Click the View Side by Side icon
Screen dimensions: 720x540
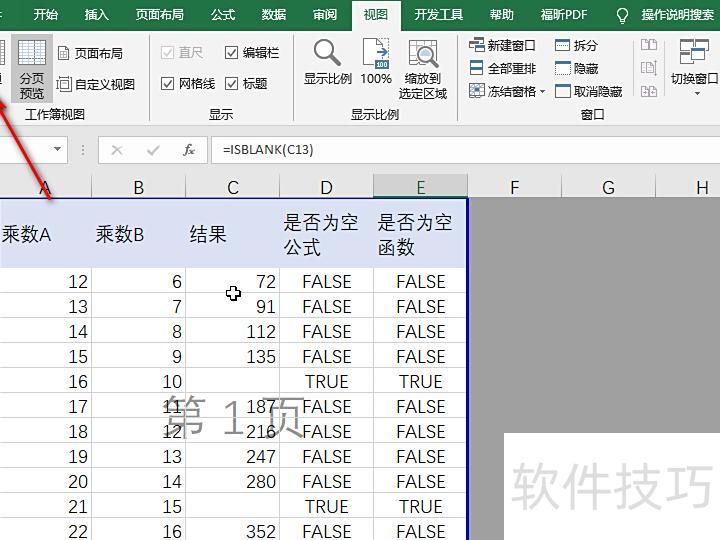[649, 45]
